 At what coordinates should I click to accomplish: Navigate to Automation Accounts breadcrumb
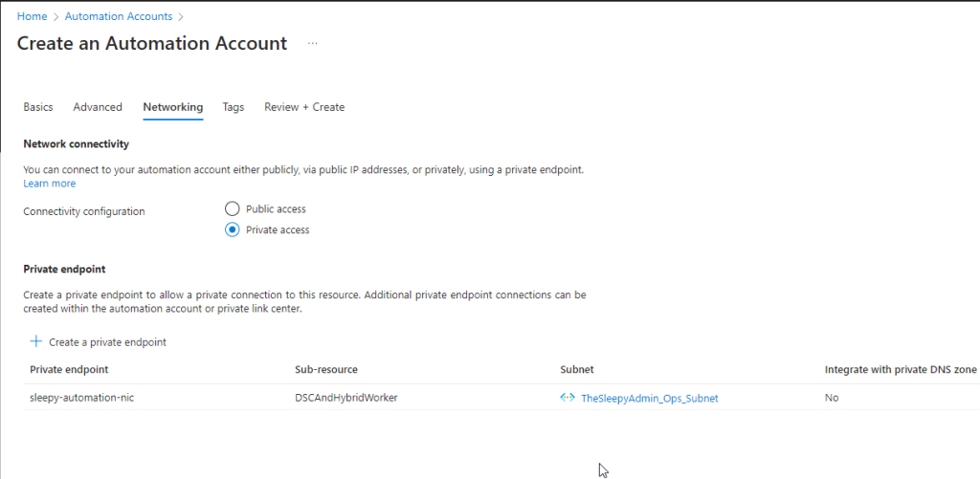tap(119, 16)
